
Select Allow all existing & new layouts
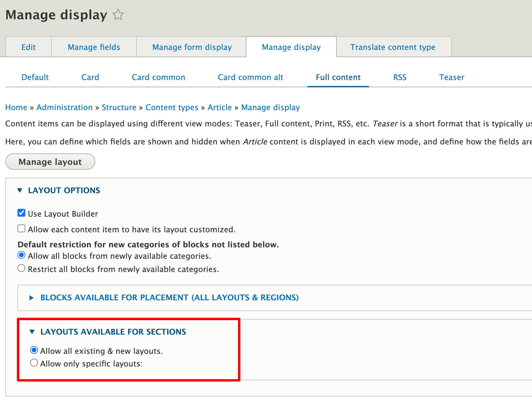pyautogui.click(x=34, y=350)
